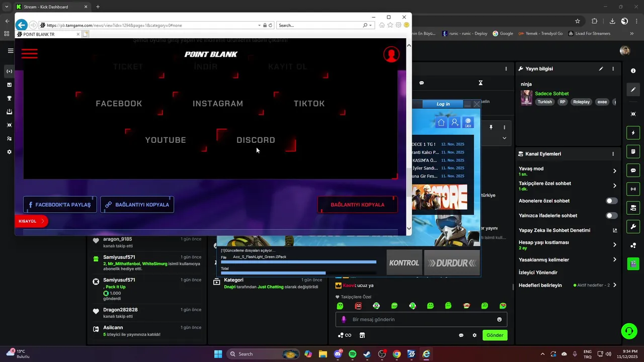Click KISAYOL shortcut button
This screenshot has height=362, width=644.
pyautogui.click(x=31, y=221)
